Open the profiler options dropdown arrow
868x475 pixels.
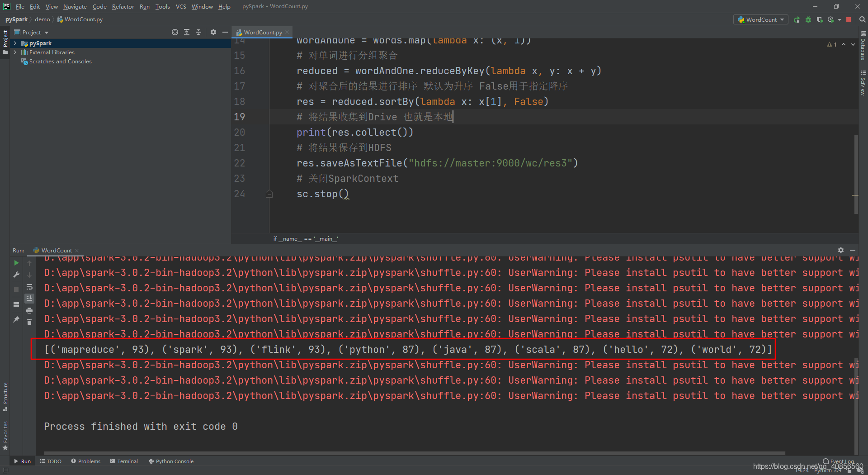click(x=840, y=20)
